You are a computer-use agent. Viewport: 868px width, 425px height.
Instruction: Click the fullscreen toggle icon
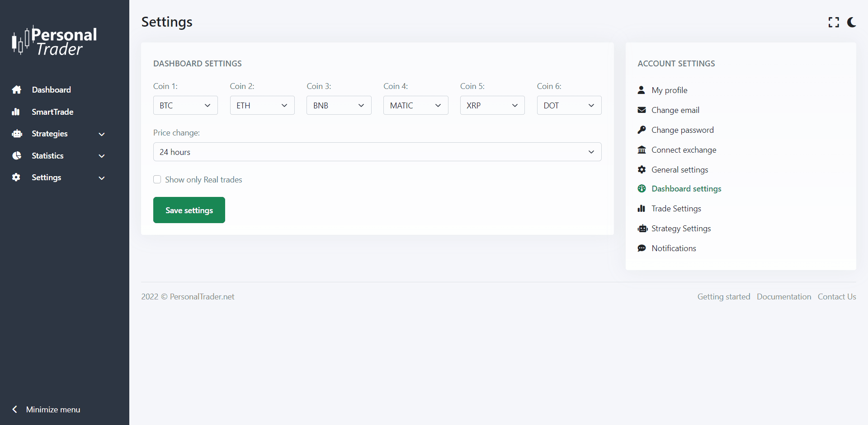(834, 22)
